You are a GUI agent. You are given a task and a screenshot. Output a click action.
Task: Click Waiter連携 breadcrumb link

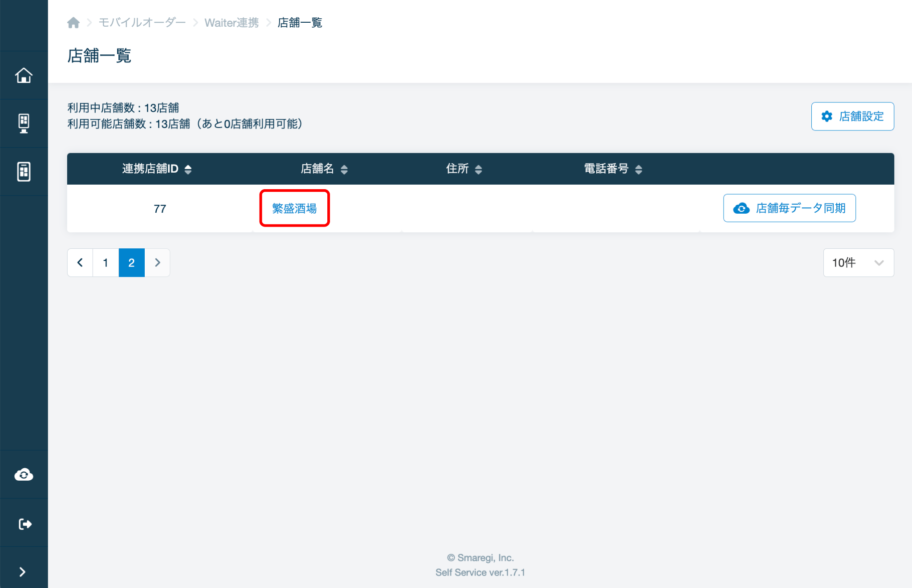[231, 23]
